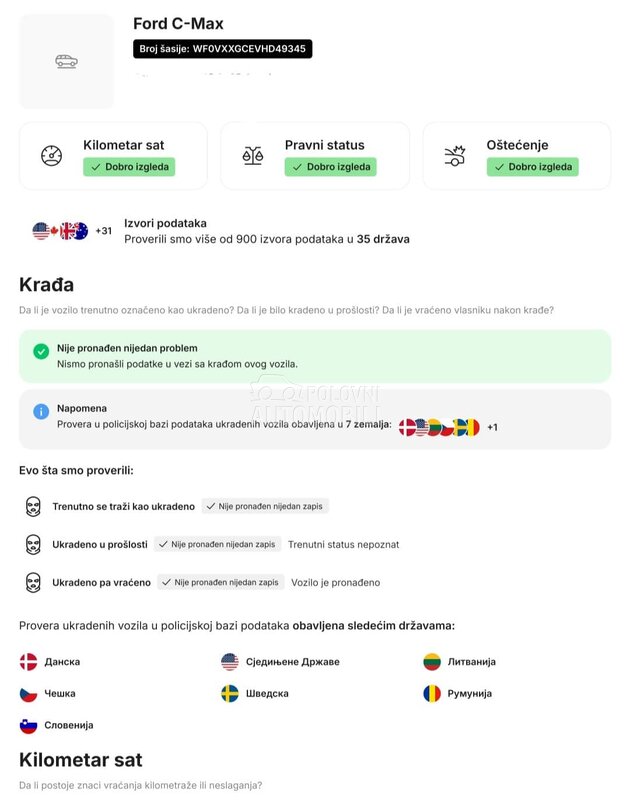This screenshot has height=800, width=630.
Task: Click the Broj šasije VIN badge
Action: [x=222, y=48]
